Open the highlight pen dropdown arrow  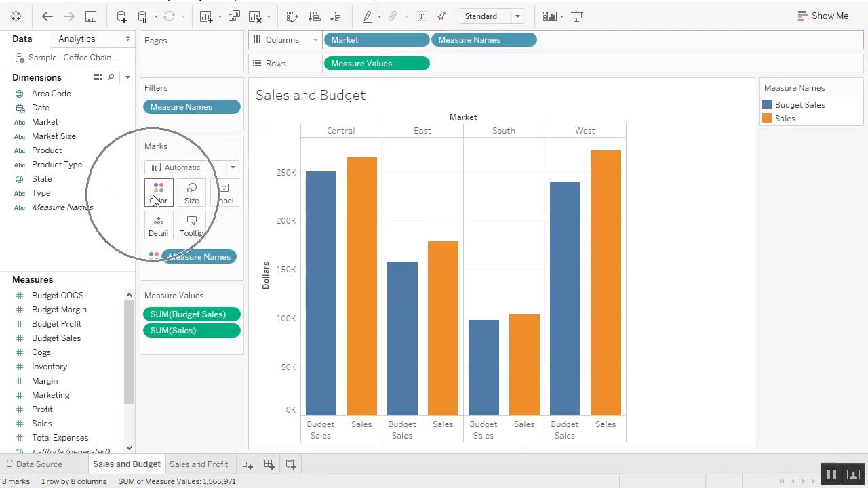[379, 16]
